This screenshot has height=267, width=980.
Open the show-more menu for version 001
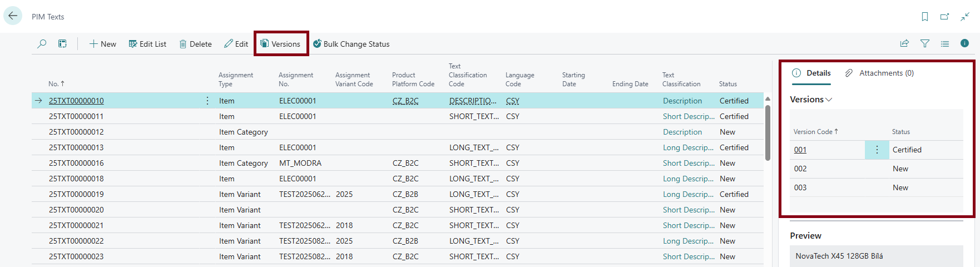coord(877,150)
